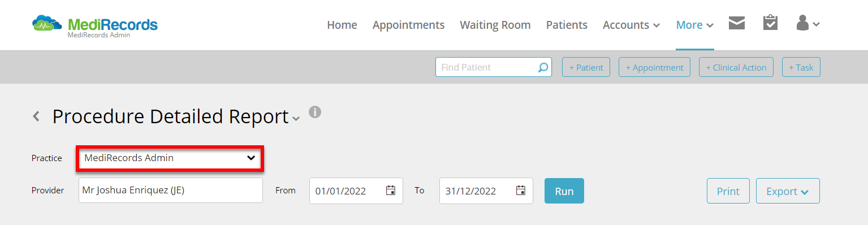Image resolution: width=868 pixels, height=225 pixels.
Task: Click the + Appointment button
Action: [655, 67]
